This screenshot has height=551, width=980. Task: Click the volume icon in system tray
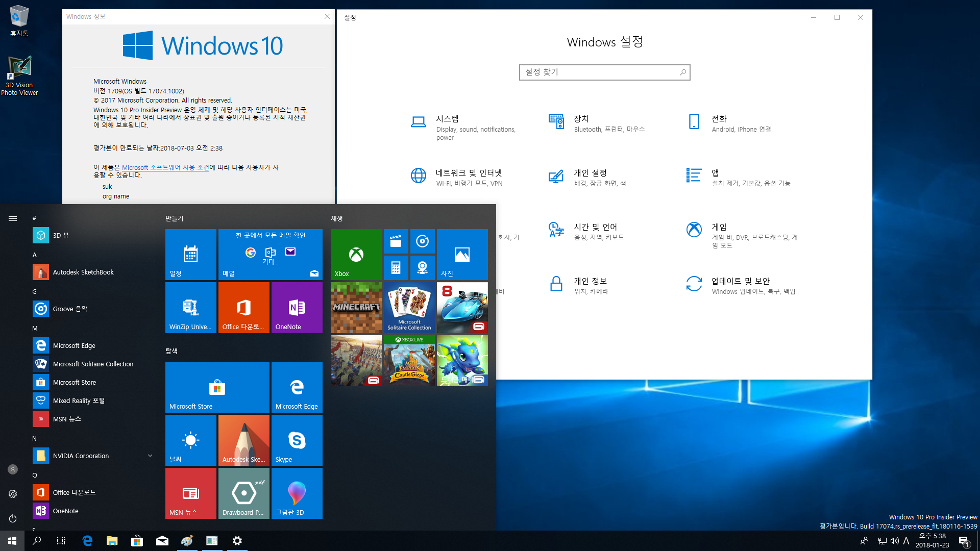pos(895,541)
